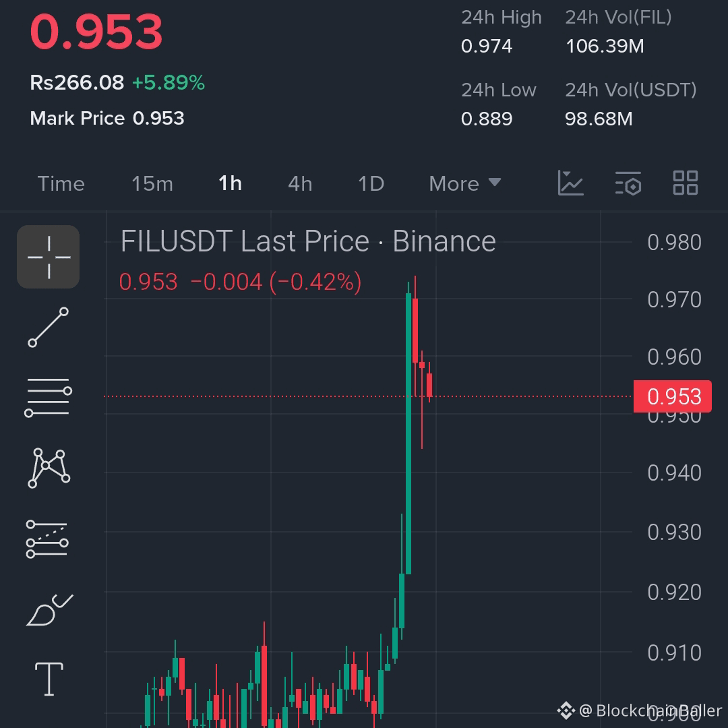728x728 pixels.
Task: Select the trend line drawing tool
Action: pyautogui.click(x=48, y=328)
